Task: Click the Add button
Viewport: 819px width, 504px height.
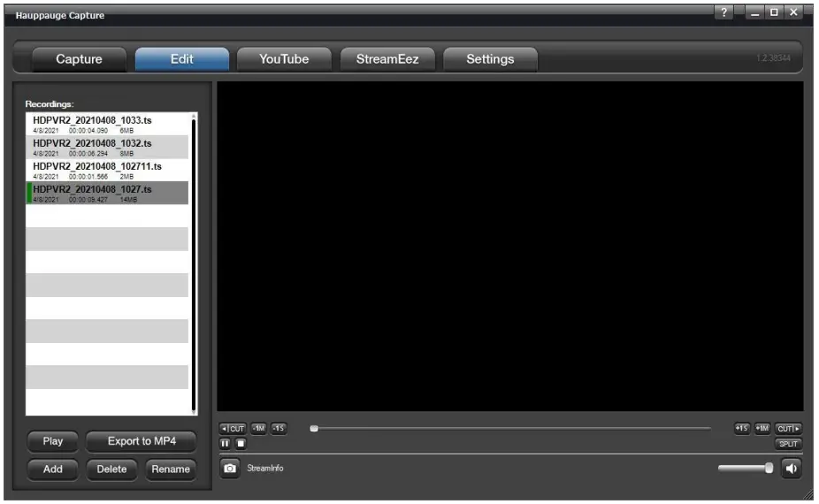Action: click(53, 470)
